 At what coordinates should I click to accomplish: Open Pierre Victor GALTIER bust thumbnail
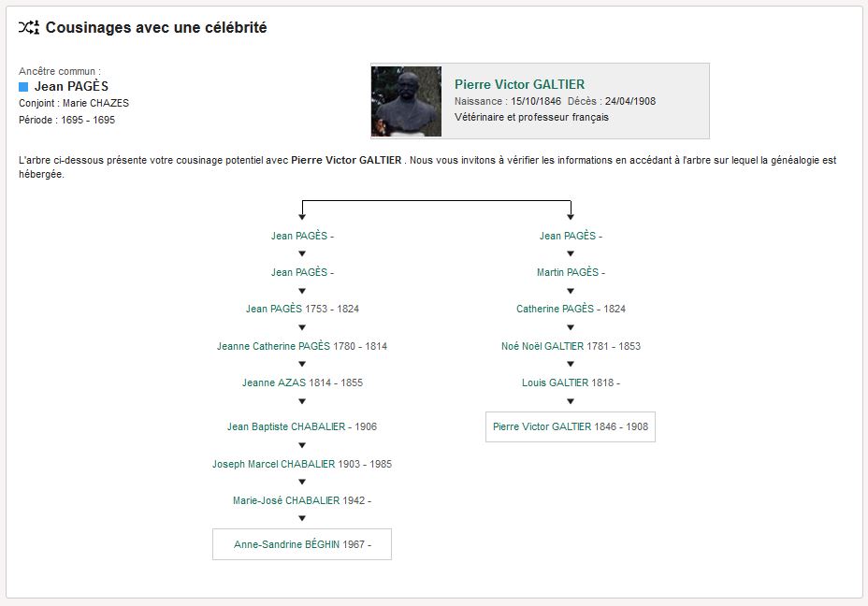click(406, 101)
